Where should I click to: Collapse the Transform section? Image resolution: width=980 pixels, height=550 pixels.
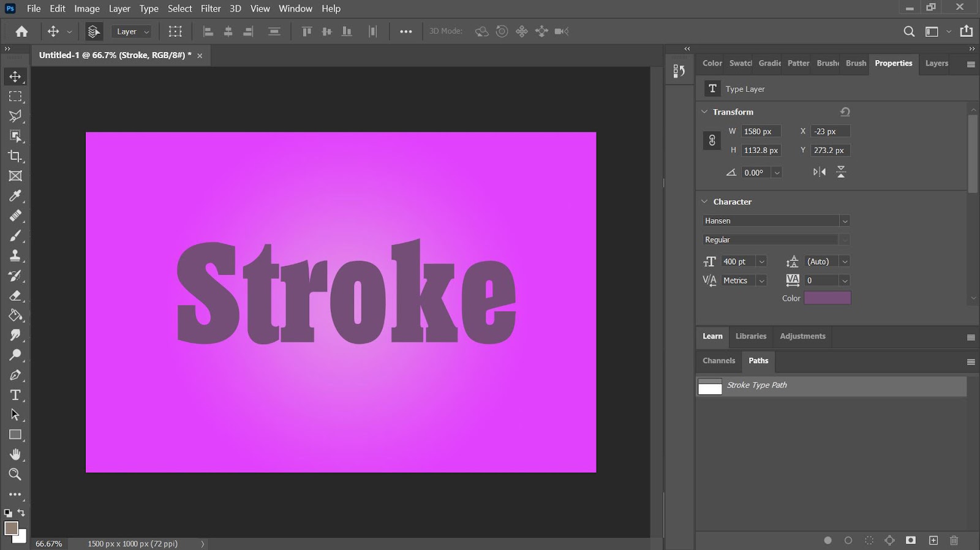tap(704, 112)
